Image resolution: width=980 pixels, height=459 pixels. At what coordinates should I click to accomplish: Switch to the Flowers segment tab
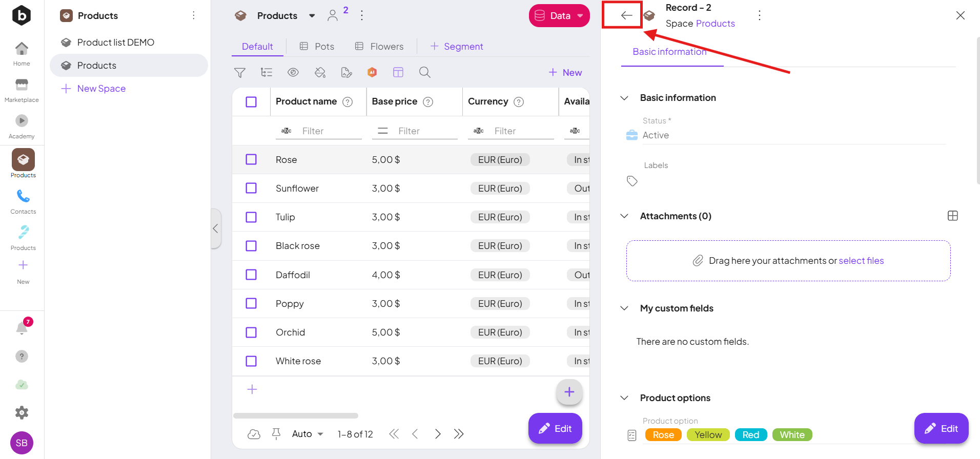(x=379, y=47)
